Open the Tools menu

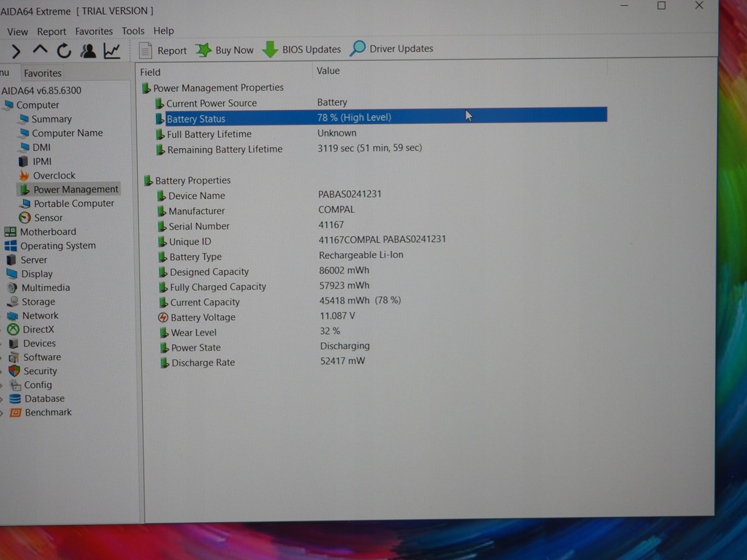pyautogui.click(x=133, y=31)
